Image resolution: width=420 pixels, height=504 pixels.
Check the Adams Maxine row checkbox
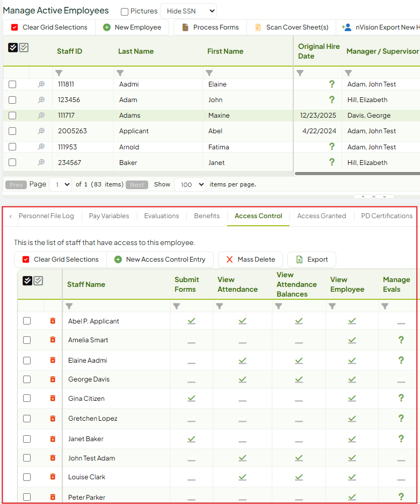[12, 116]
